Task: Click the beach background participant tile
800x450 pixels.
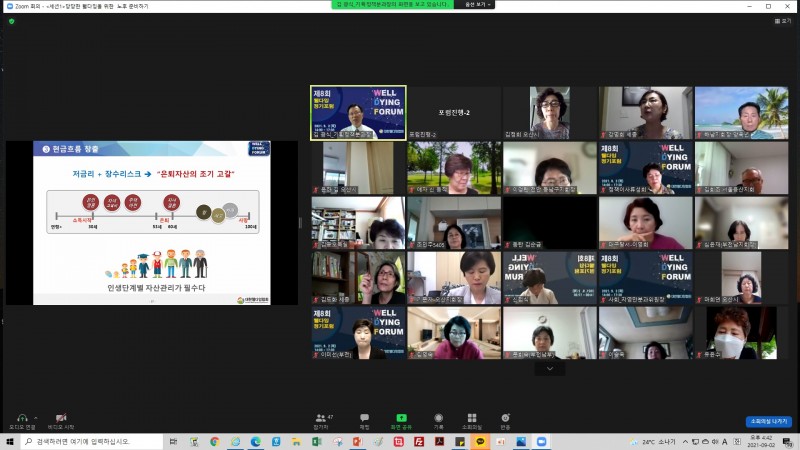Action: [741, 112]
